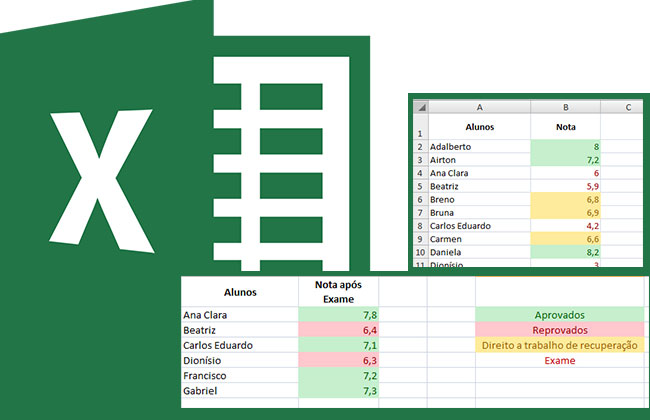Viewport: 650px width, 420px height.
Task: Click Beatriz's exam grade 6,4
Action: tap(338, 330)
